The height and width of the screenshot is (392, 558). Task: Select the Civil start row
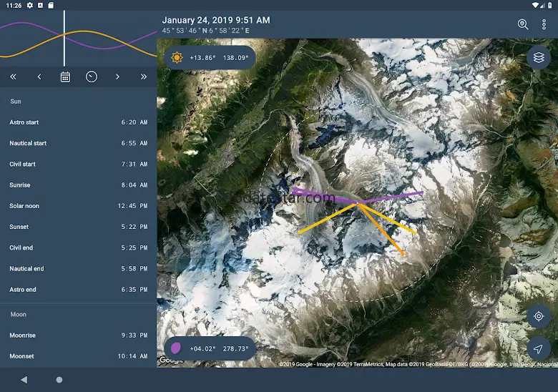(x=78, y=164)
